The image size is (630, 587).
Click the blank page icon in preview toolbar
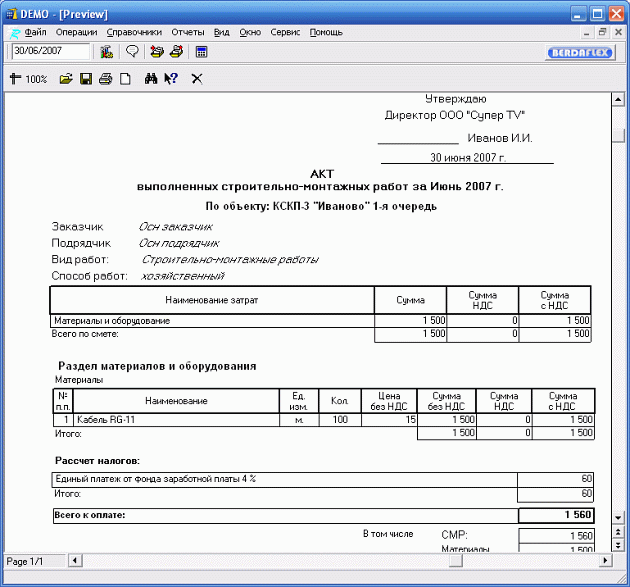pos(125,79)
